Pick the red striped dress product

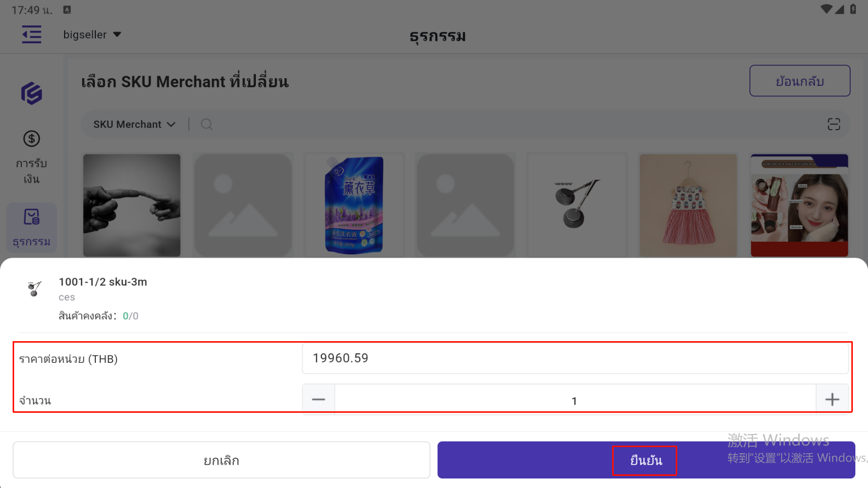[688, 205]
